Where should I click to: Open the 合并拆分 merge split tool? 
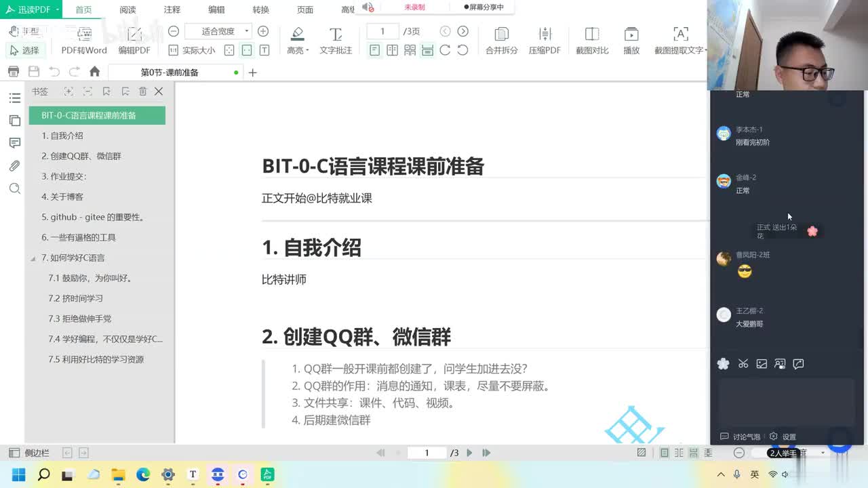pyautogui.click(x=502, y=40)
